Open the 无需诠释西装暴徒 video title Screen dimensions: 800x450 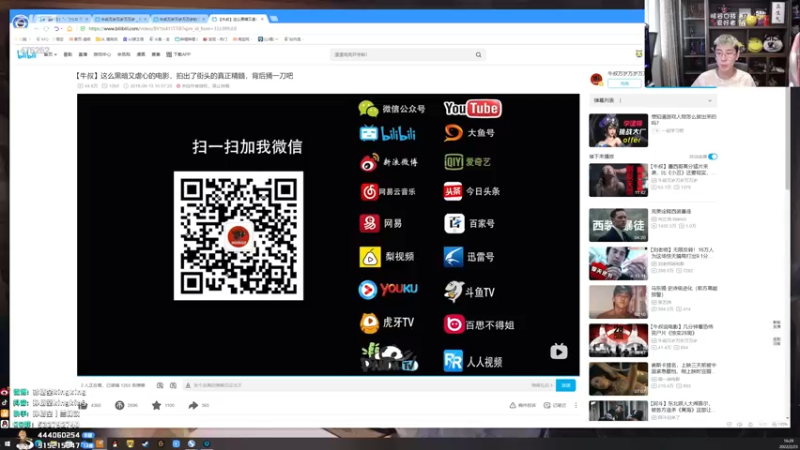click(x=671, y=211)
